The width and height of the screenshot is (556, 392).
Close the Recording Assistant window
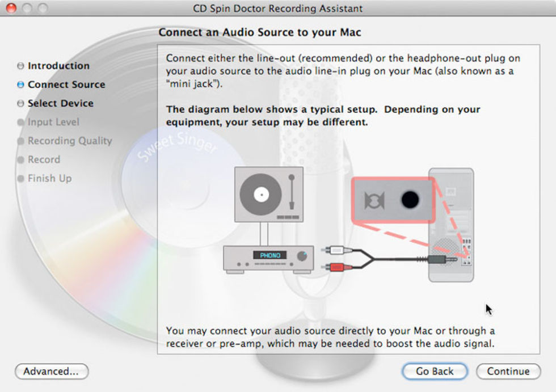[11, 9]
